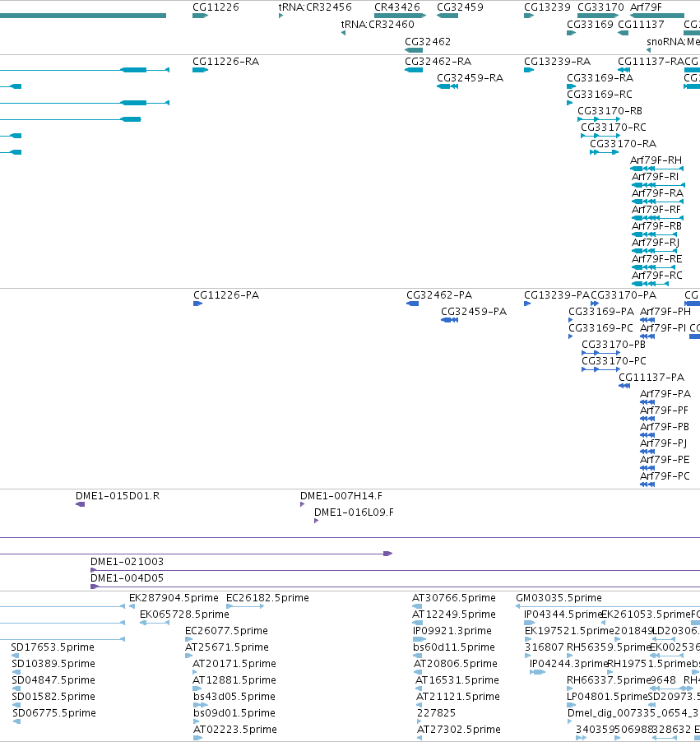Click transcript Arf79F-RI

(x=658, y=185)
